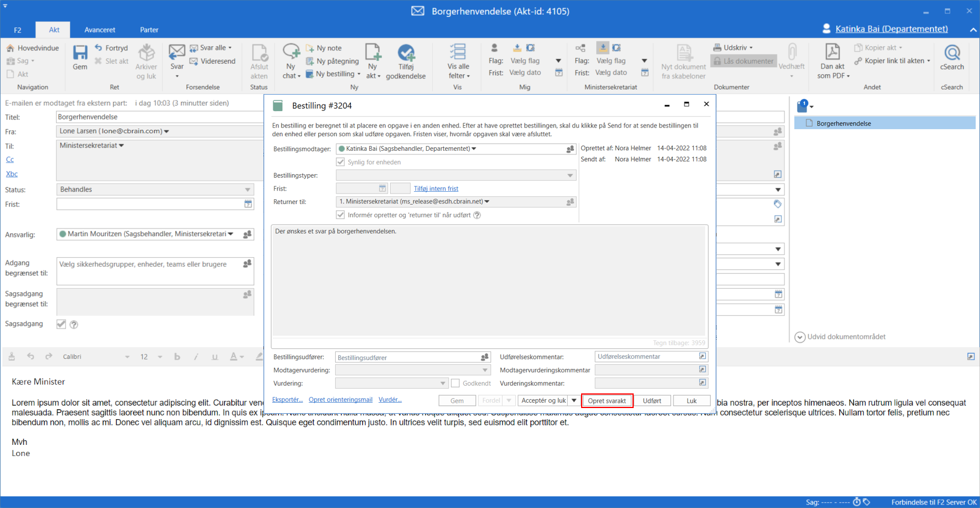Image resolution: width=980 pixels, height=508 pixels.
Task: Underline text in editor toolbar
Action: (215, 357)
